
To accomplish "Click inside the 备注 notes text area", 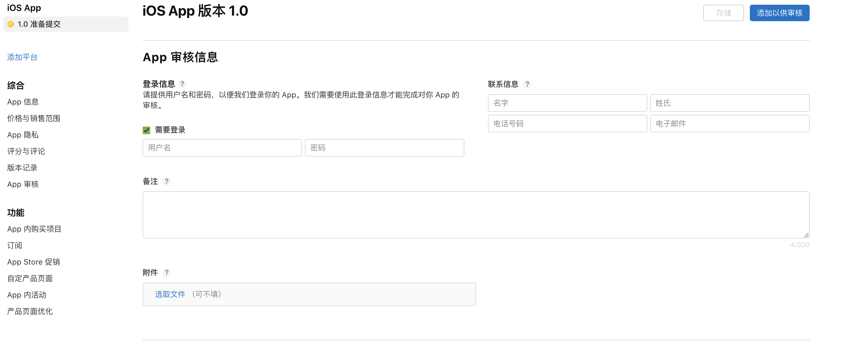I will (x=476, y=215).
